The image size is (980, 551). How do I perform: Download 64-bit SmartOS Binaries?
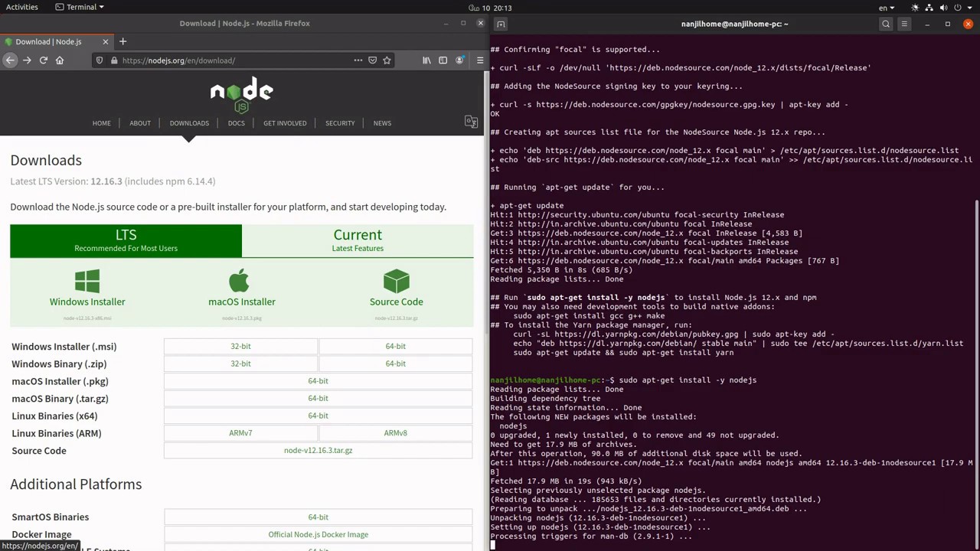click(318, 517)
